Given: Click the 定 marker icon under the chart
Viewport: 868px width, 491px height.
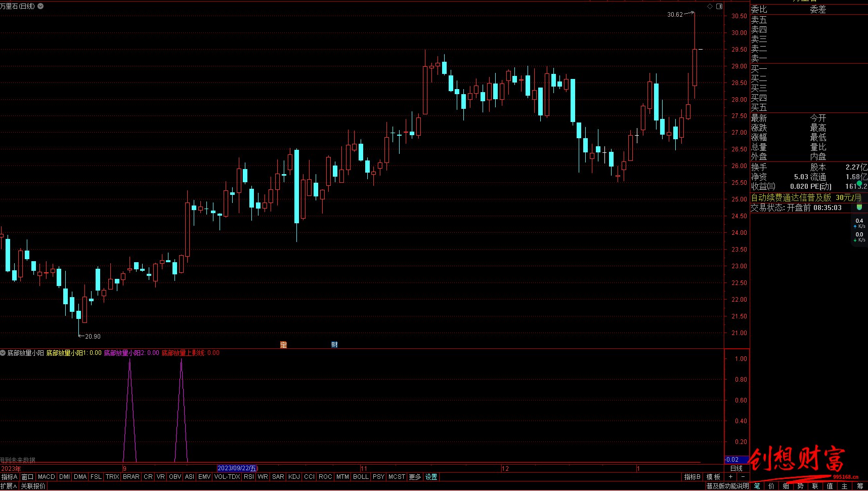Looking at the screenshot, I should point(283,345).
